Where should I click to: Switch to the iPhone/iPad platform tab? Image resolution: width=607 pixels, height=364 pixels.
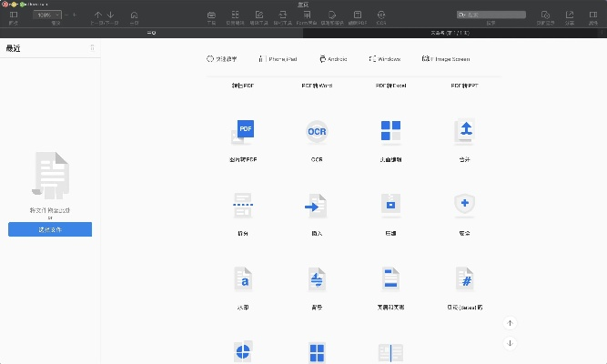pyautogui.click(x=277, y=58)
